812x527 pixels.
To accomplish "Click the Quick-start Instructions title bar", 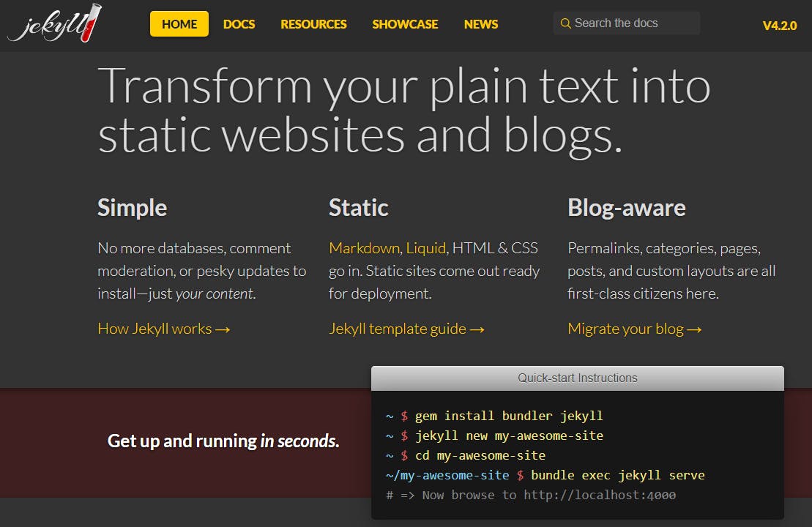I will tap(577, 378).
